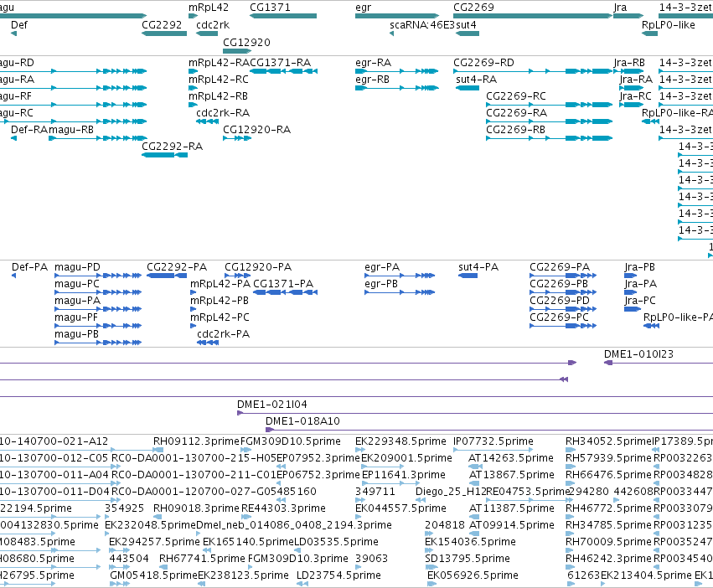The height and width of the screenshot is (588, 713).
Task: Select the CG2292 gene bar
Action: coord(164,34)
